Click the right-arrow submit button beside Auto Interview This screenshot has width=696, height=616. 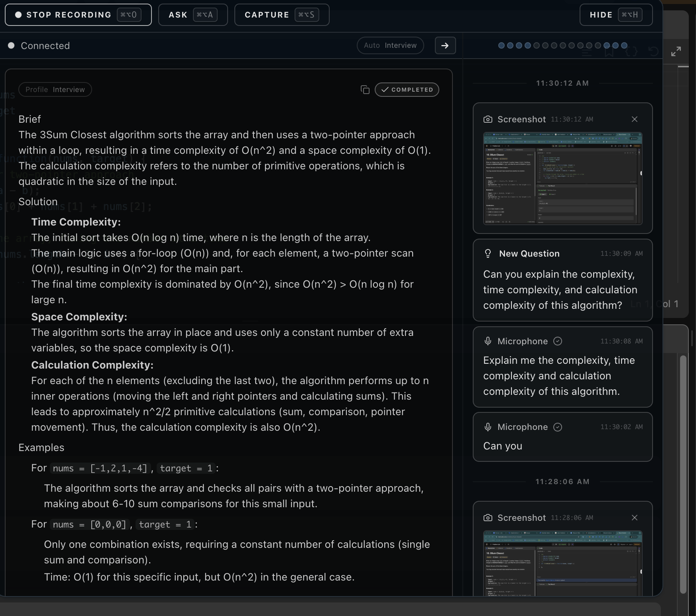tap(445, 45)
